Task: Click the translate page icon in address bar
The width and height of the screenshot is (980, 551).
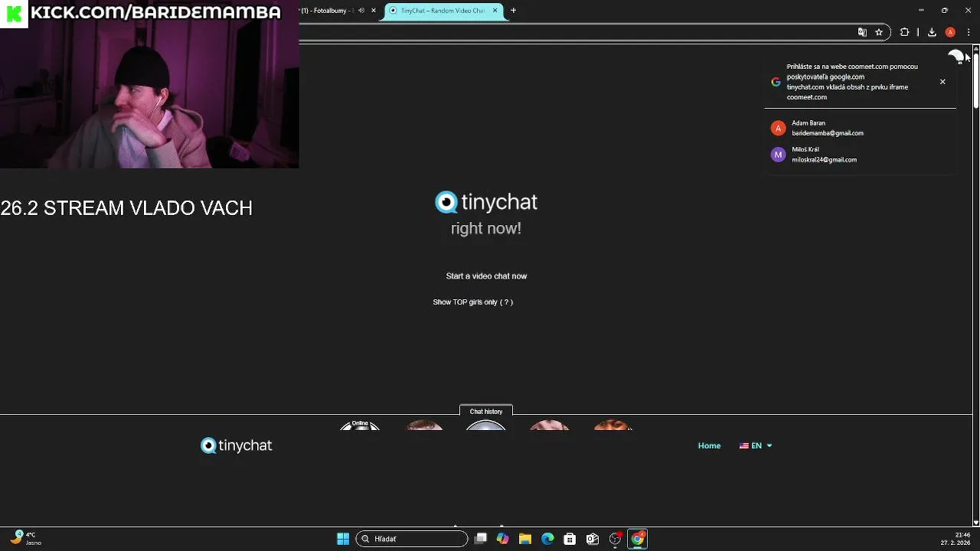Action: click(x=862, y=32)
